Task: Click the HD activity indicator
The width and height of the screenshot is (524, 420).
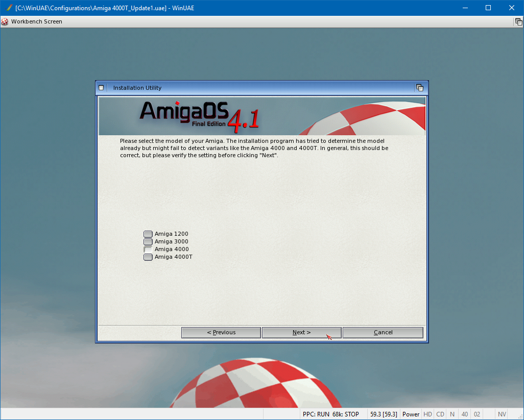Action: 427,414
